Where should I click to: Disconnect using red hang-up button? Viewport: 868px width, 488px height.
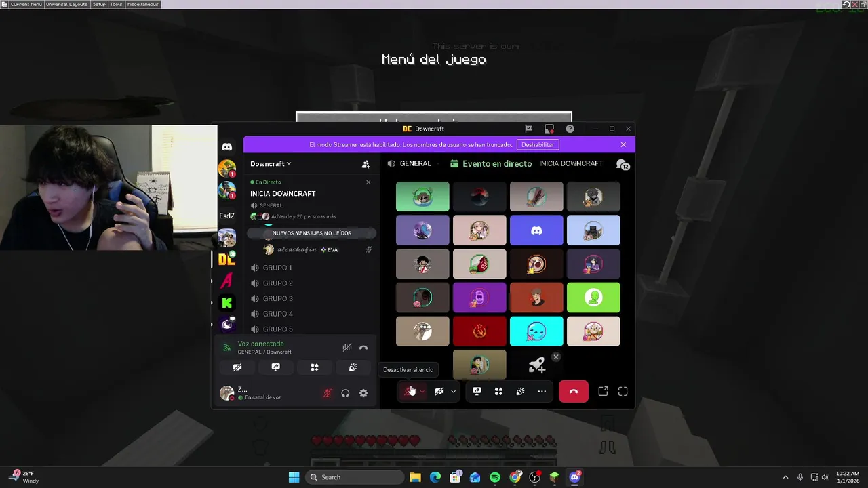[x=574, y=391]
